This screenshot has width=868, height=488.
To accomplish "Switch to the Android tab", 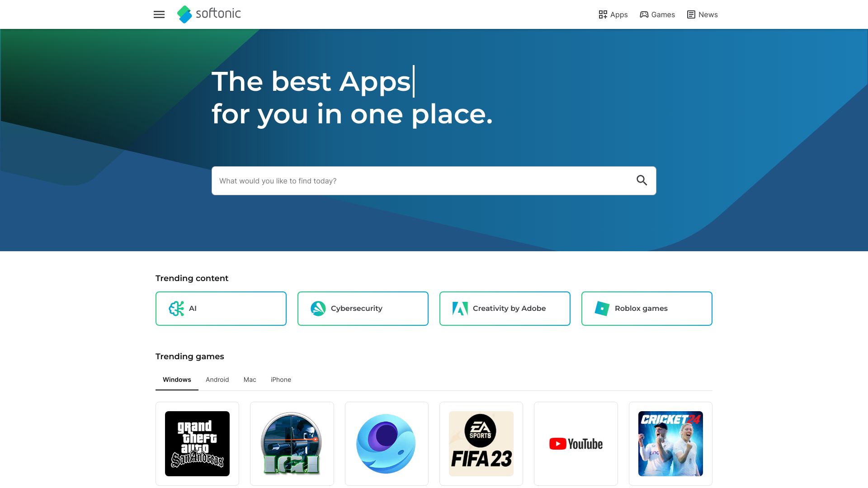I will coord(217,380).
